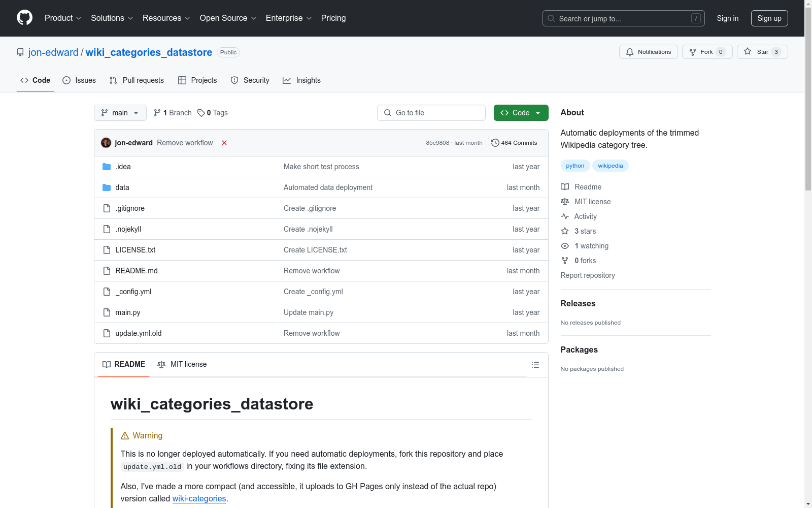This screenshot has width=812, height=508.
Task: Open the Releases heading link
Action: (x=578, y=303)
